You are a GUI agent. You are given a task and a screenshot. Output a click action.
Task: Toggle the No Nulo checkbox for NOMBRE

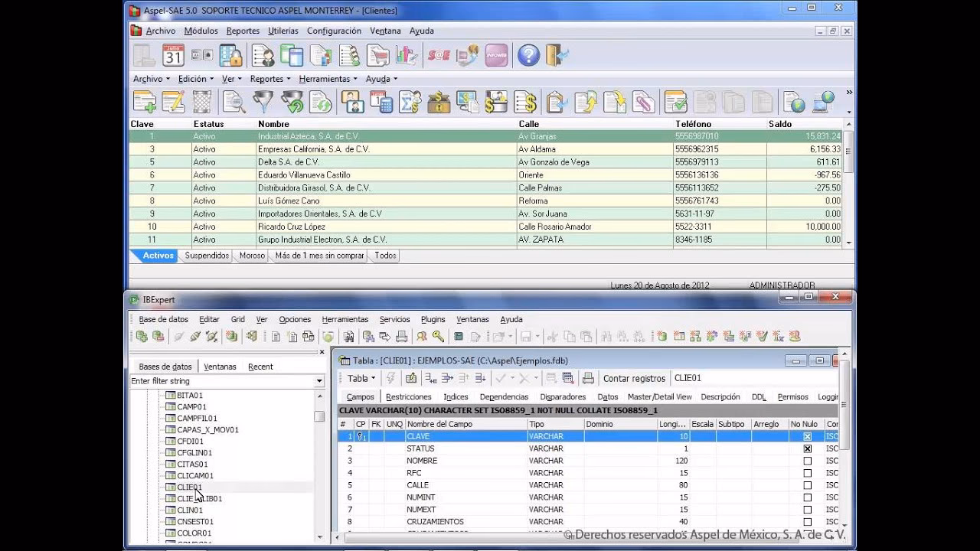point(807,461)
